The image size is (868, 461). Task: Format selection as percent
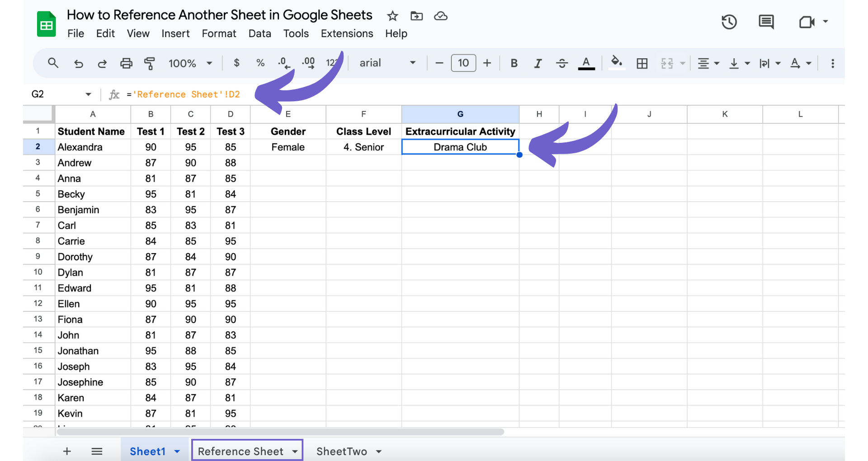(260, 63)
